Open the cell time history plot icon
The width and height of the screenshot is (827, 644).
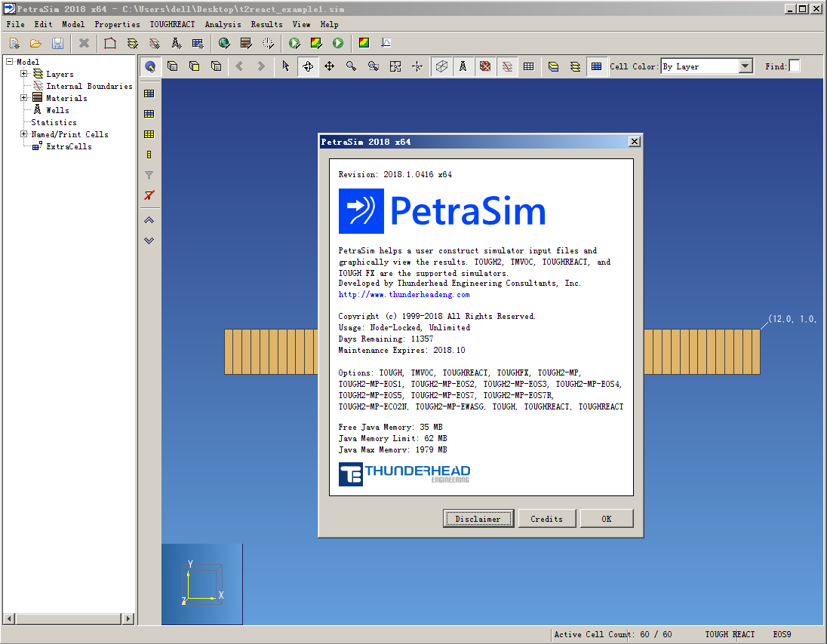tap(386, 43)
